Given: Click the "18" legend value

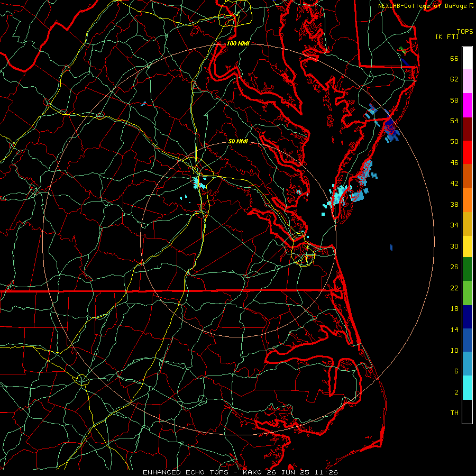Looking at the screenshot, I should 454,309.
